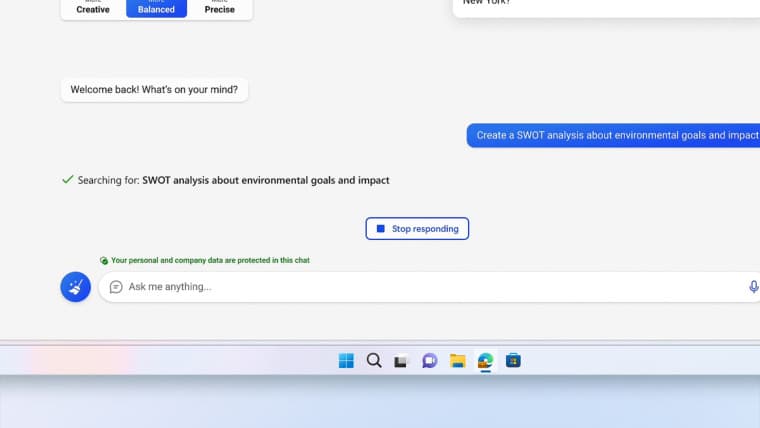
Task: Click the Welcome back message bubble
Action: (154, 90)
